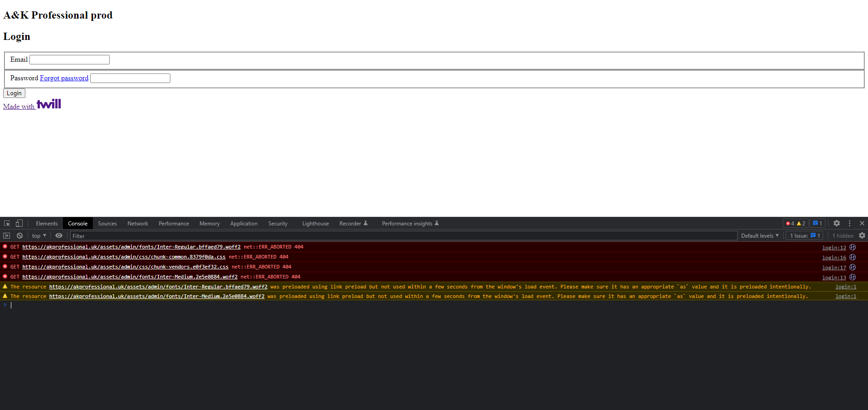Image resolution: width=868 pixels, height=410 pixels.
Task: Show the console sidebar
Action: pos(7,236)
